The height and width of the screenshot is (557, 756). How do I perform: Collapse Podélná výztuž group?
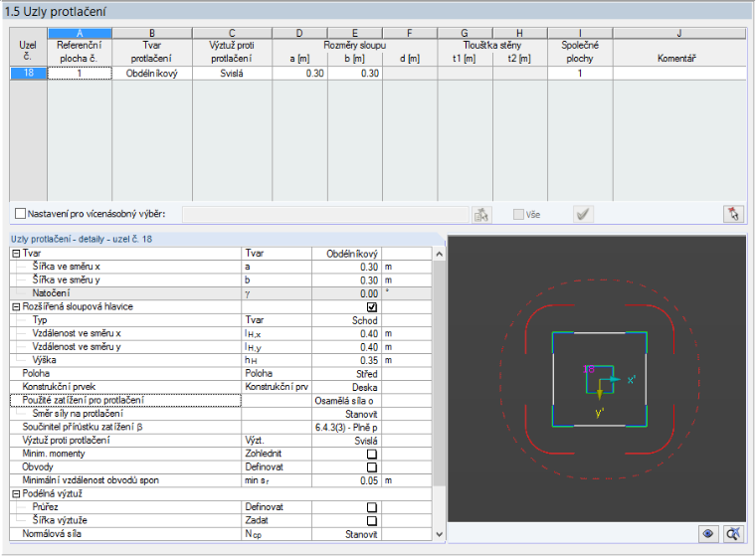coord(16,494)
